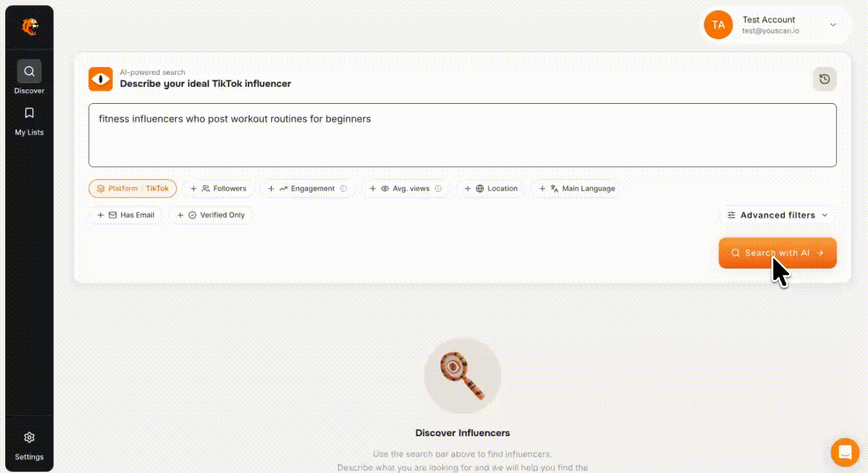Click the tiger logo in sidebar
The image size is (868, 473).
[30, 26]
